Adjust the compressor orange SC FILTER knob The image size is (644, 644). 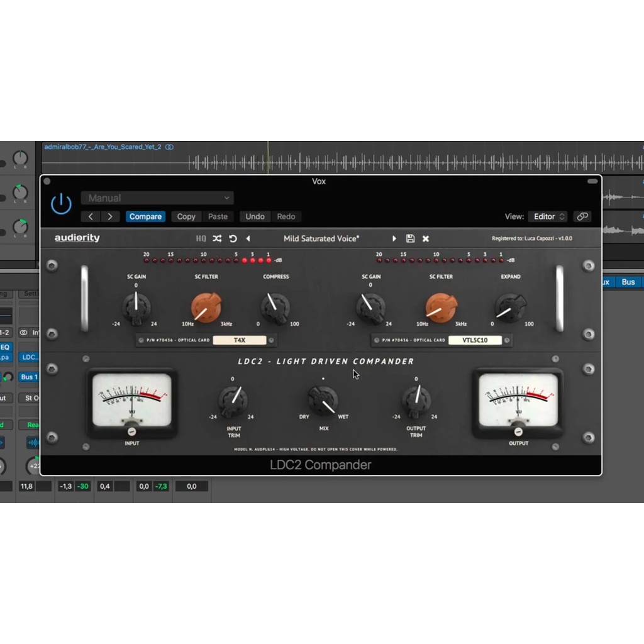tap(206, 308)
